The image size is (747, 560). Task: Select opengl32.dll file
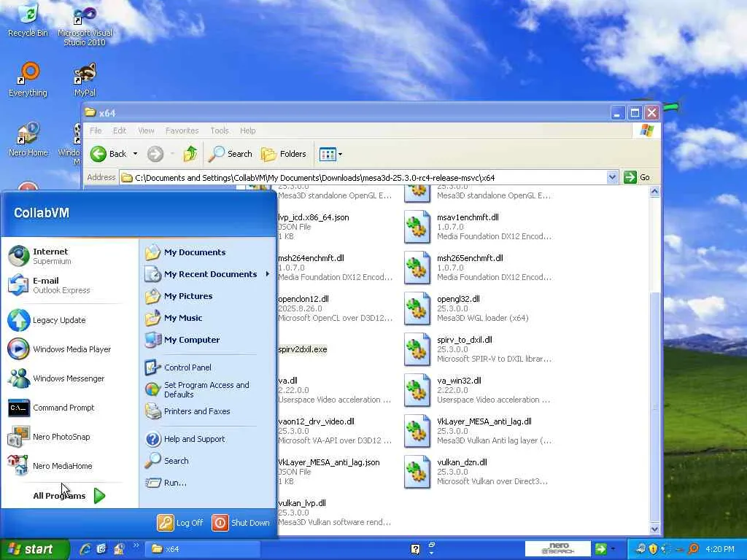tap(467, 308)
